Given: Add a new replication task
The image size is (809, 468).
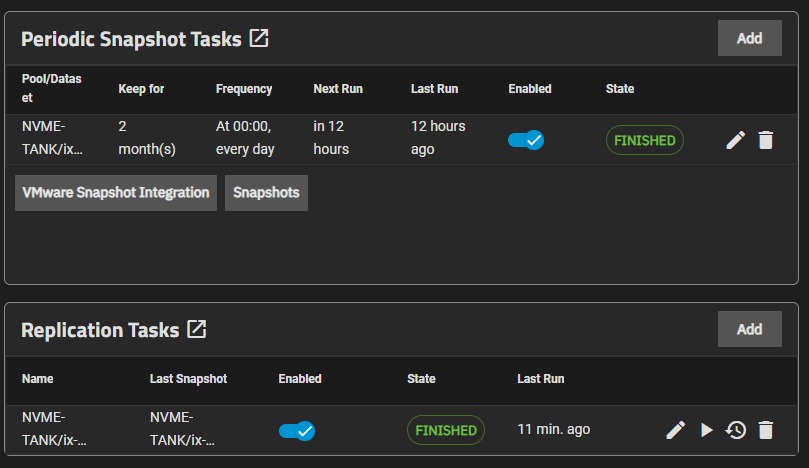Looking at the screenshot, I should (x=749, y=329).
